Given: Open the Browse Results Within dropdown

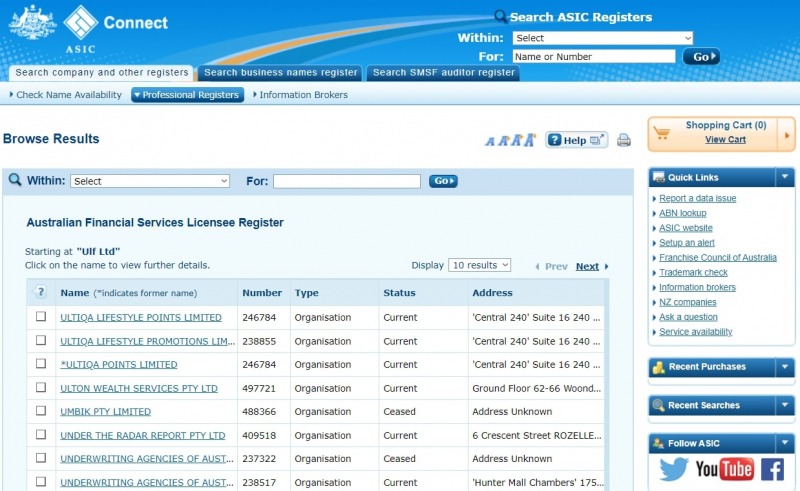Looking at the screenshot, I should coord(150,181).
